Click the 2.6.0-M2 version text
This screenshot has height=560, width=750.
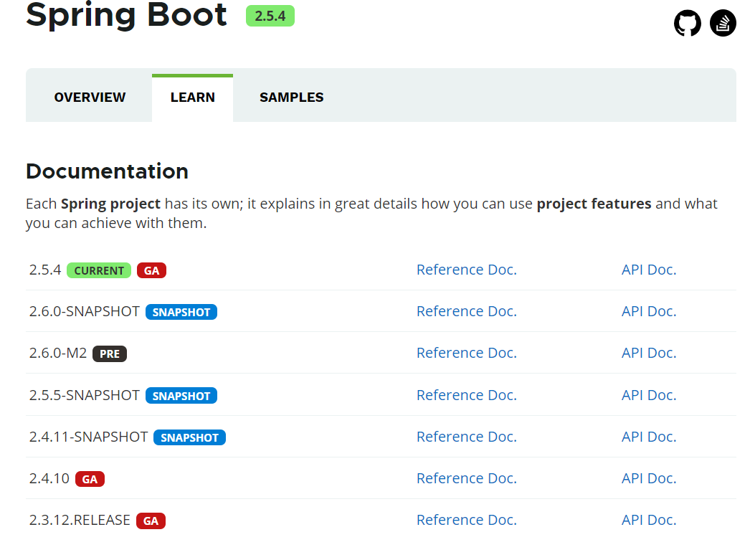coord(58,353)
